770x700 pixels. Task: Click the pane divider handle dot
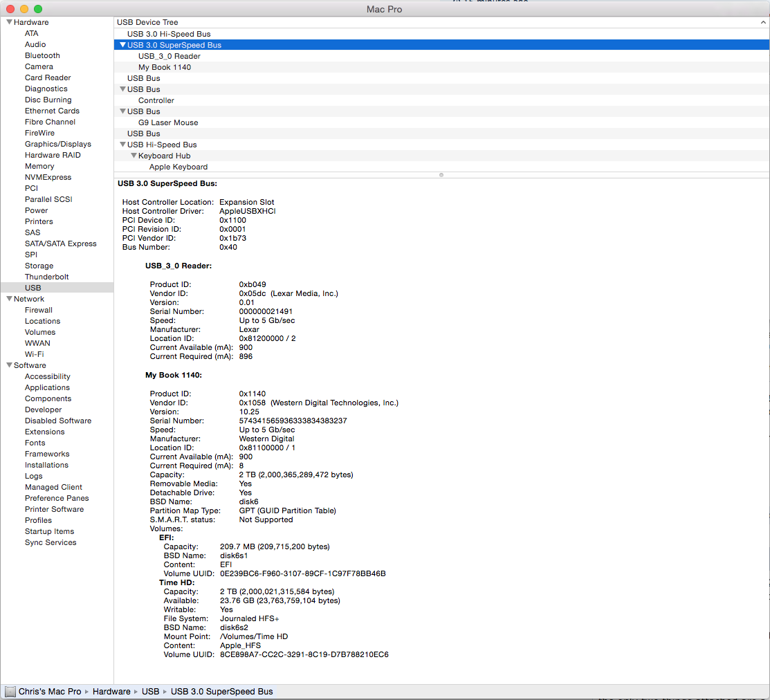pos(441,175)
